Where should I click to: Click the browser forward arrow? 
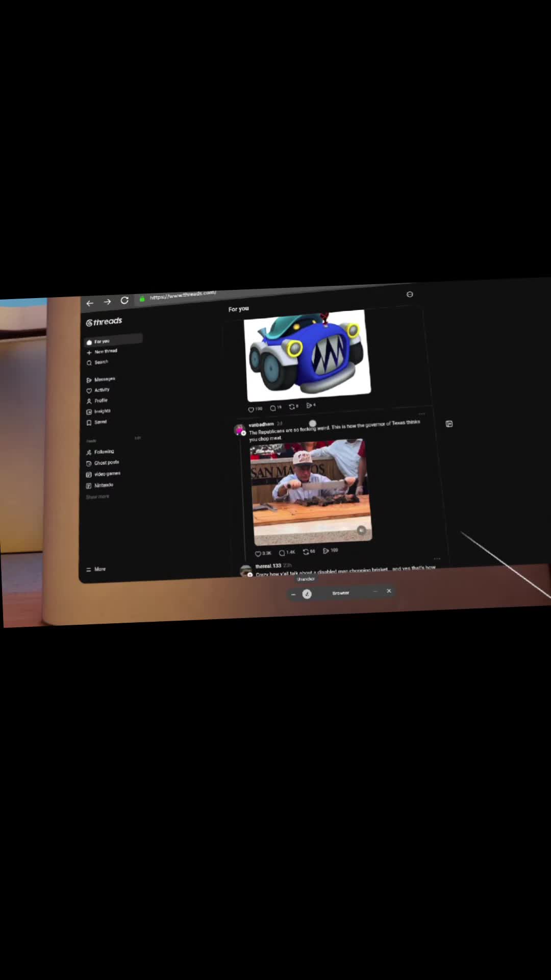[x=107, y=302]
